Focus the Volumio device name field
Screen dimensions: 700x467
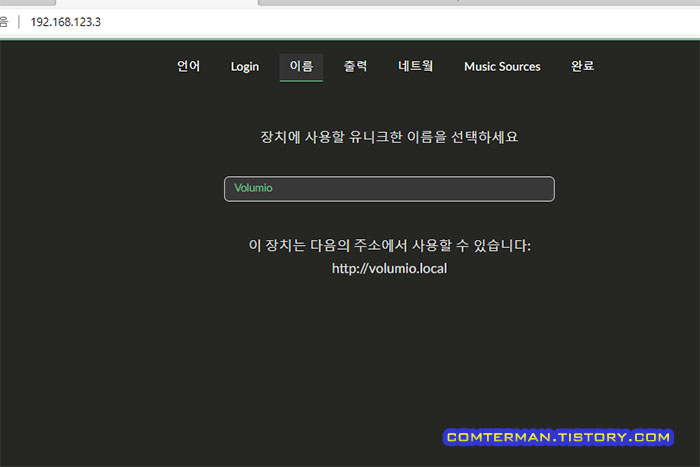click(389, 189)
